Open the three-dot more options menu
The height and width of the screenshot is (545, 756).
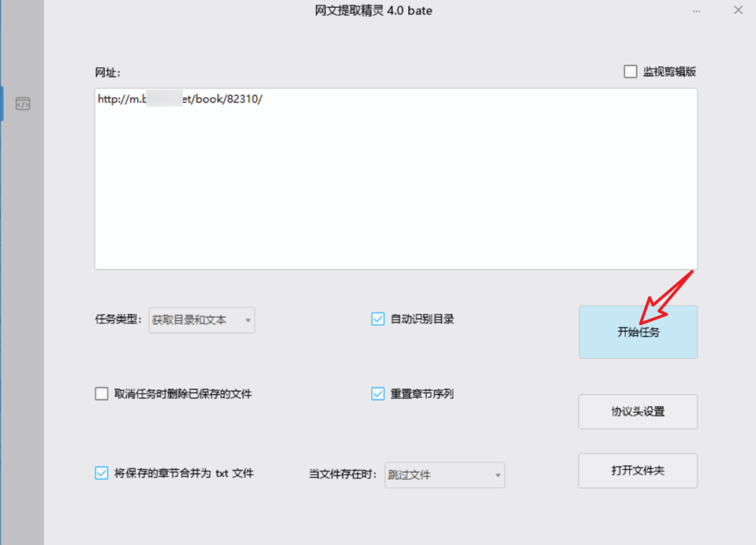pyautogui.click(x=696, y=10)
